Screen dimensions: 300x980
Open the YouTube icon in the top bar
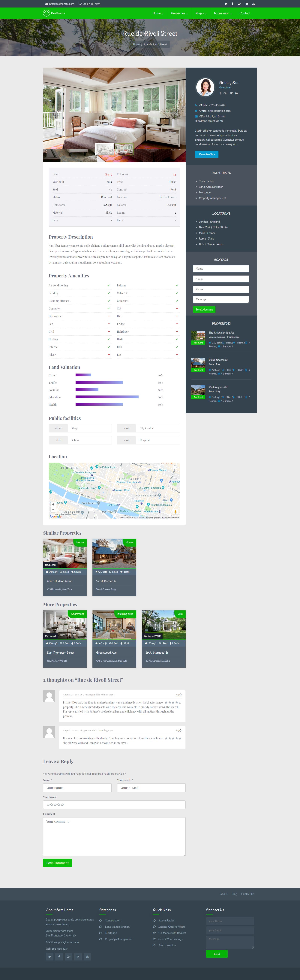pyautogui.click(x=253, y=4)
